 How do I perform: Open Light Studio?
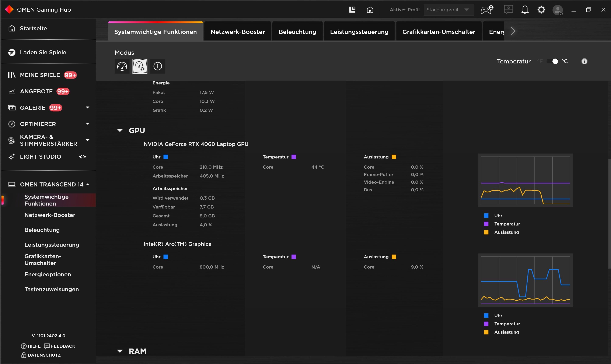41,157
